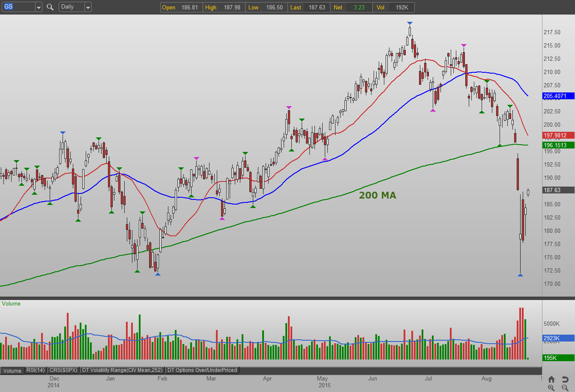Switch to the Volume indicator tab
The width and height of the screenshot is (575, 392).
pyautogui.click(x=12, y=371)
